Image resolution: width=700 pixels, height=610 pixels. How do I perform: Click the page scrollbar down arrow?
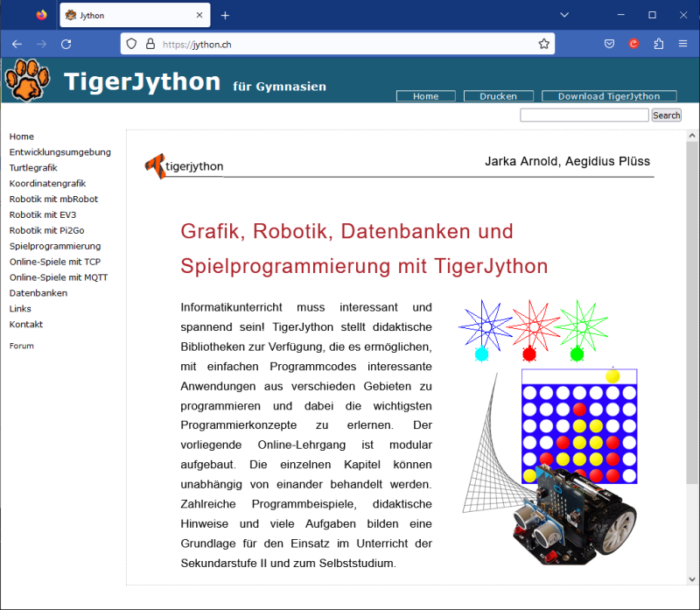click(692, 579)
